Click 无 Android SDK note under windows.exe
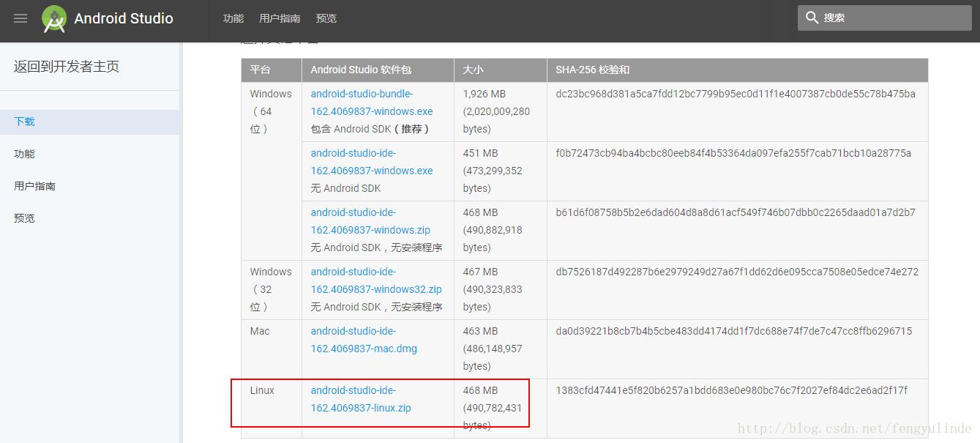Viewport: 980px width, 443px height. [x=345, y=188]
